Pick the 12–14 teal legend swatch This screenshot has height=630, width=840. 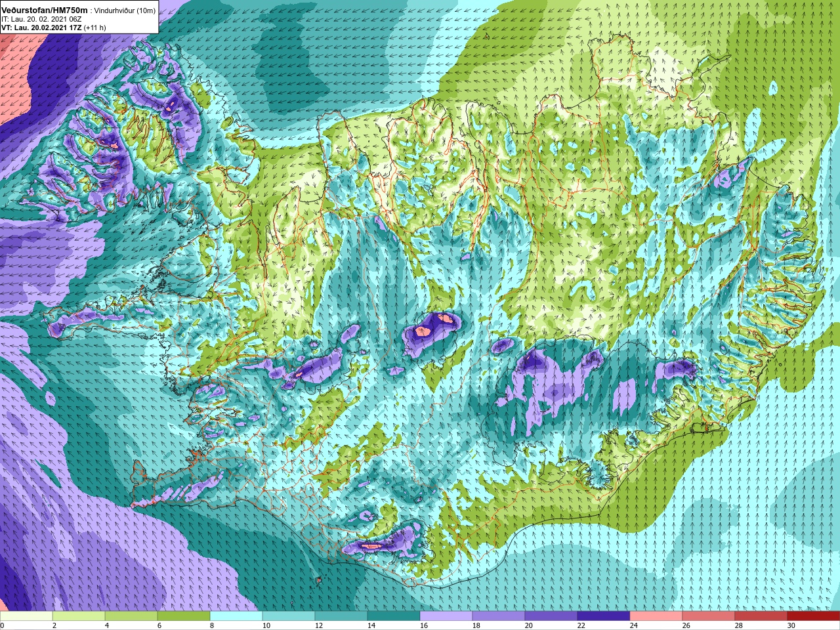pyautogui.click(x=341, y=616)
